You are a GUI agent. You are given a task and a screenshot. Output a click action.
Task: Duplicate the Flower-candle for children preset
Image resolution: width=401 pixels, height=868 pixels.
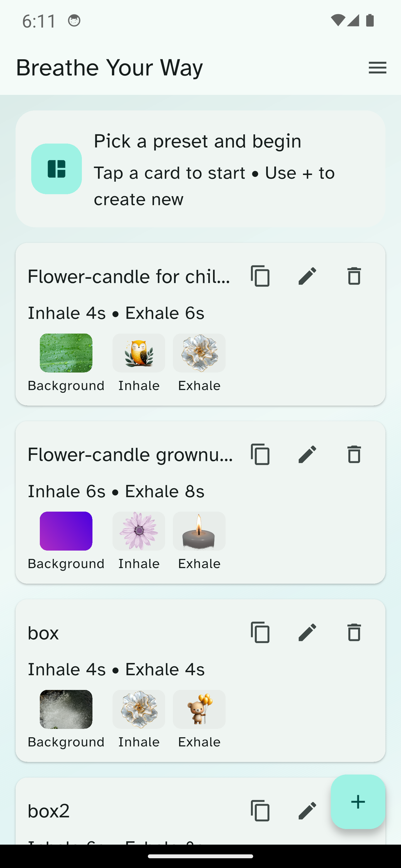pyautogui.click(x=260, y=276)
